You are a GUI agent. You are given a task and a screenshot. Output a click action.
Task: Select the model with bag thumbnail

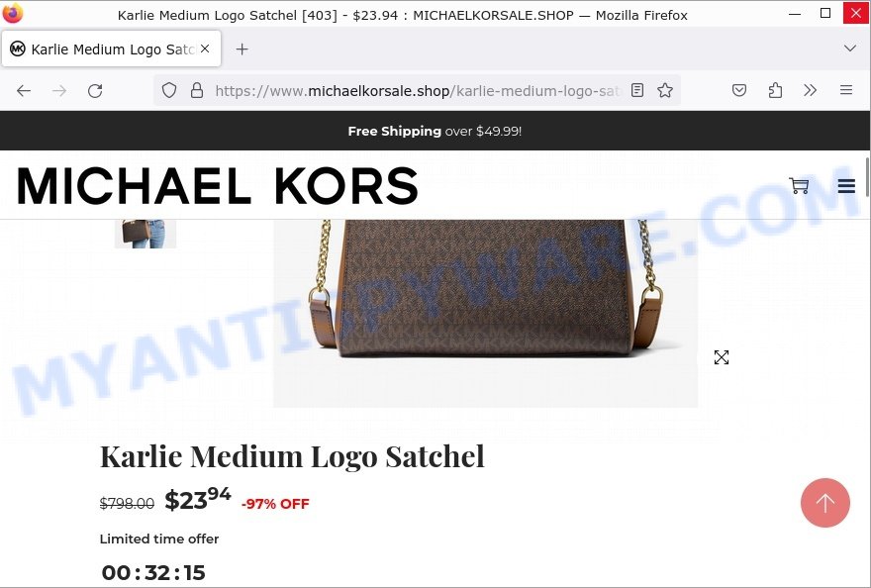tap(145, 234)
